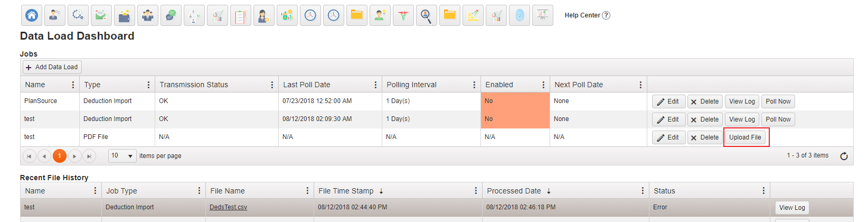Image resolution: width=868 pixels, height=222 pixels.
Task: Open the presentation board icon
Action: coord(543,15)
